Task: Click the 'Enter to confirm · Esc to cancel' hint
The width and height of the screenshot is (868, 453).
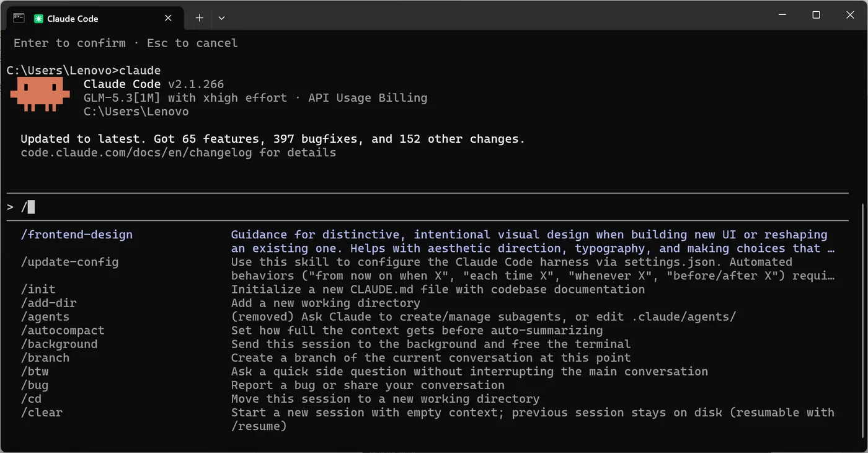Action: click(x=126, y=43)
